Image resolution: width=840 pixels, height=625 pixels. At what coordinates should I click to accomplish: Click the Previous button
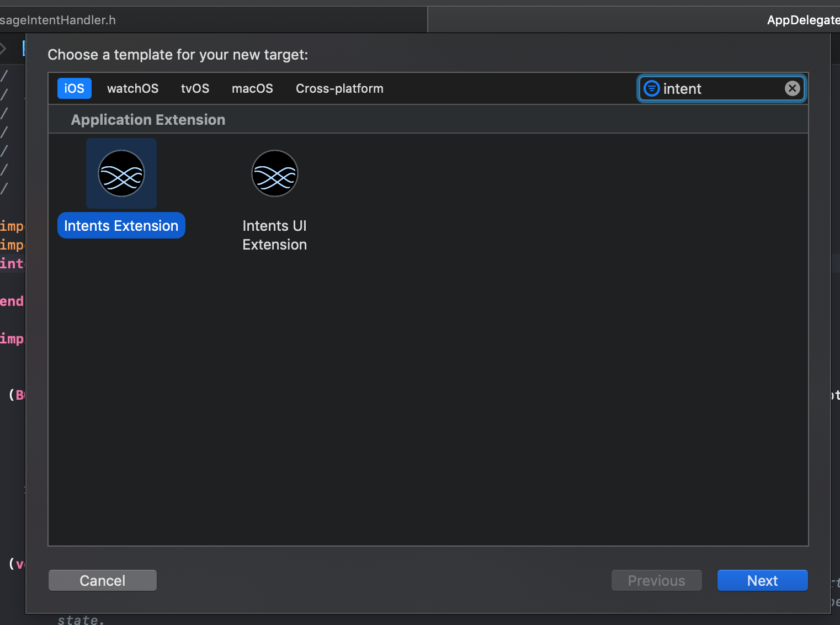coord(657,580)
